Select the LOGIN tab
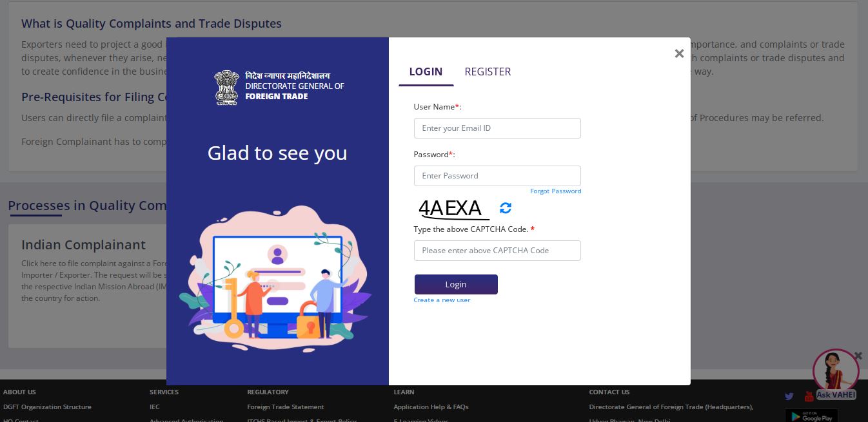Image resolution: width=868 pixels, height=422 pixels. click(x=426, y=72)
